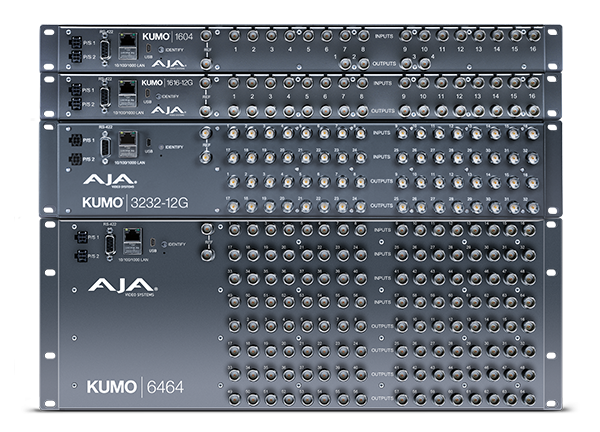Click the P/S 1 power connector on KUMO 1616-12G

pos(75,90)
